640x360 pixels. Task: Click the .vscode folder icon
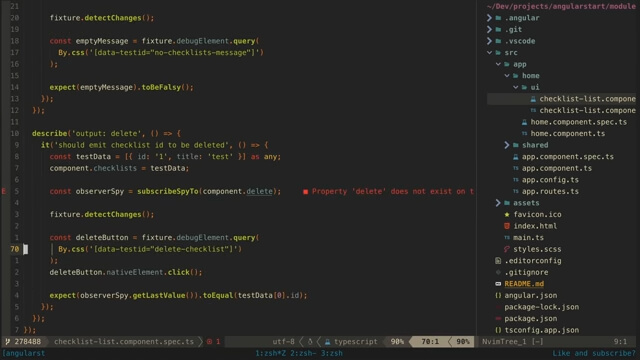pos(498,41)
